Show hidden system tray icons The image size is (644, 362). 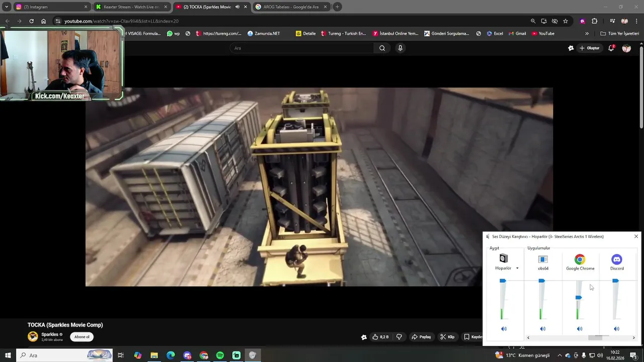coord(560,355)
